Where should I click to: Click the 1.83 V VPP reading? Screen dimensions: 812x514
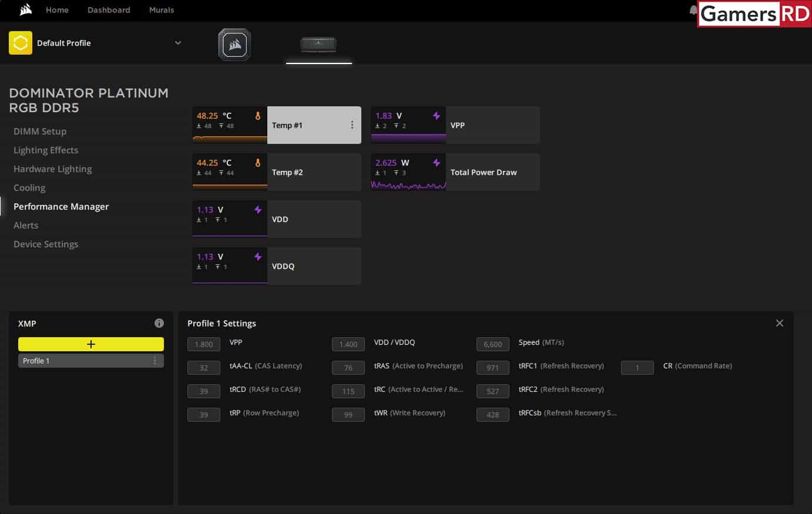pyautogui.click(x=388, y=116)
